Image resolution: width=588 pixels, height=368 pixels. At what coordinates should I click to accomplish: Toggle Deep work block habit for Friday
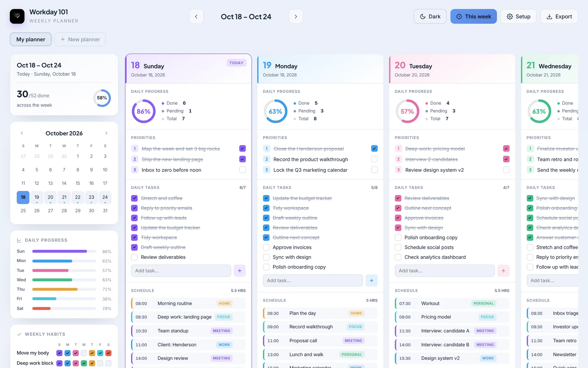[100, 363]
